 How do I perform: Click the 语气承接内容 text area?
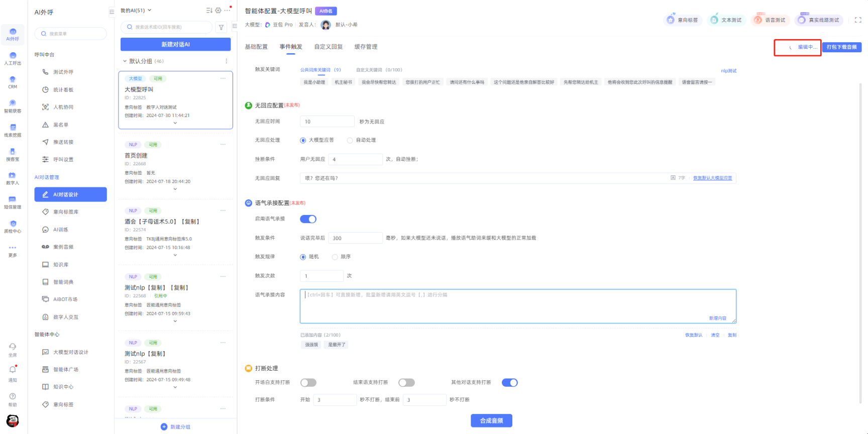point(517,306)
